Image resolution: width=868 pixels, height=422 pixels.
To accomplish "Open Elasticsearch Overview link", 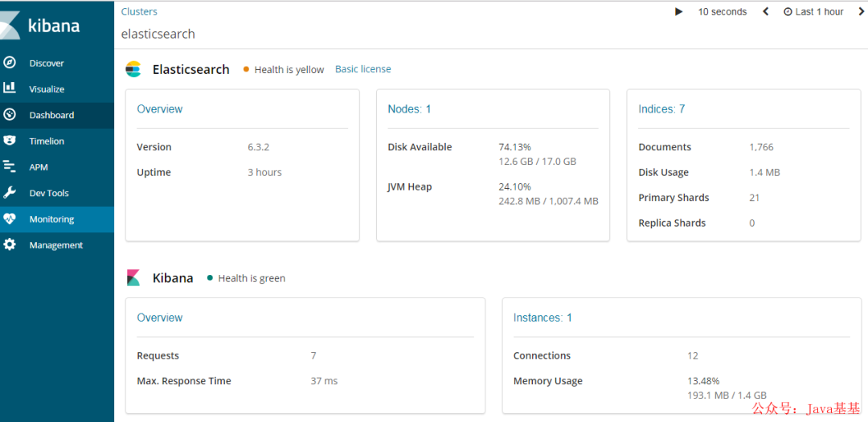I will pos(159,109).
